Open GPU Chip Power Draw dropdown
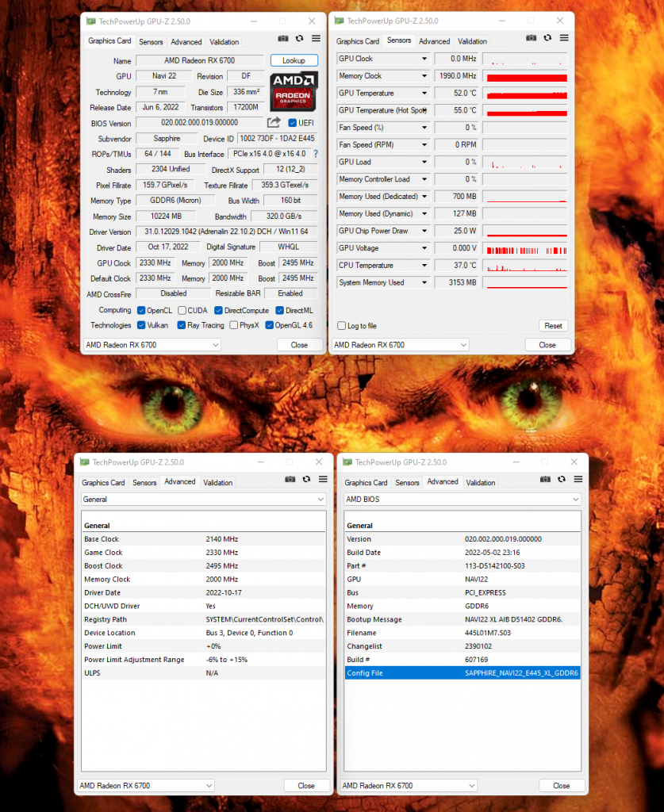This screenshot has height=812, width=664. [424, 231]
